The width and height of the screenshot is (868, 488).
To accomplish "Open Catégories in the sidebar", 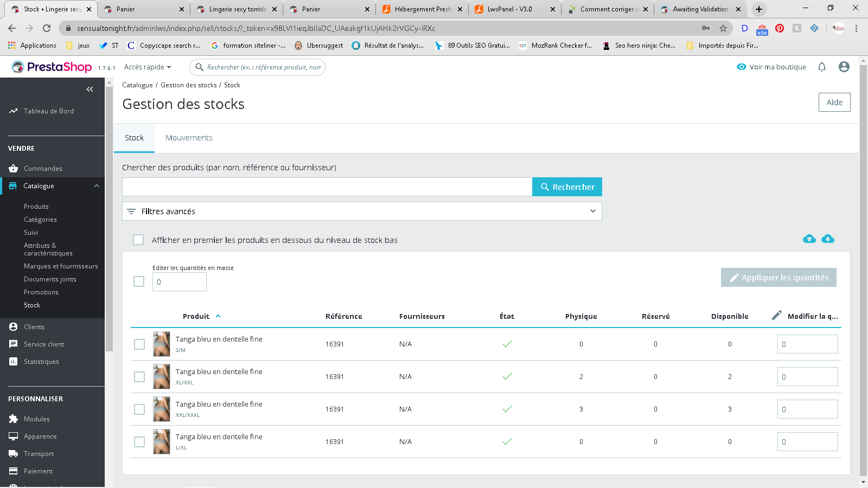I will point(40,220).
